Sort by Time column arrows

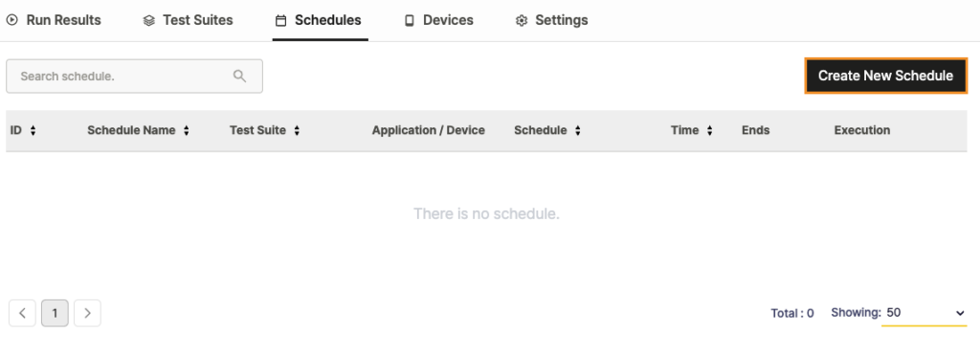pos(710,131)
